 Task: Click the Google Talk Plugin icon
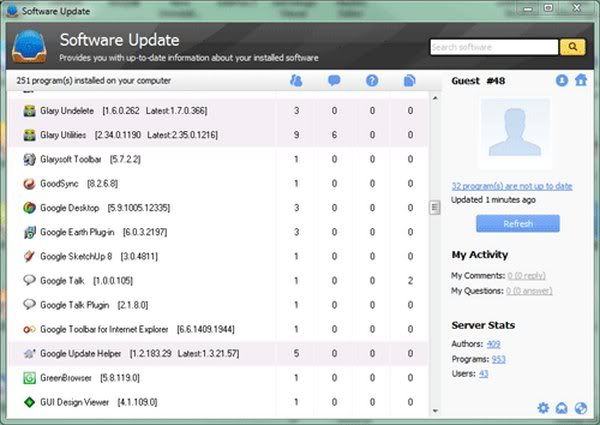tap(29, 305)
